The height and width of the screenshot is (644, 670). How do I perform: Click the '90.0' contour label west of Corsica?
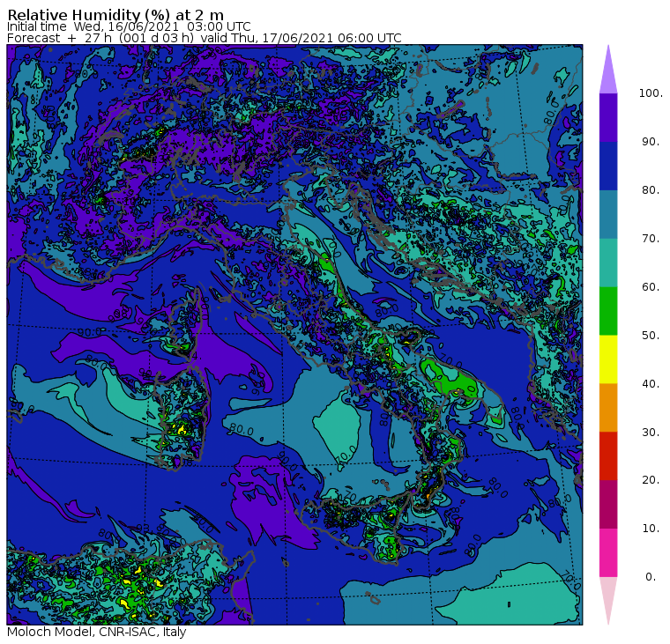tap(90, 332)
